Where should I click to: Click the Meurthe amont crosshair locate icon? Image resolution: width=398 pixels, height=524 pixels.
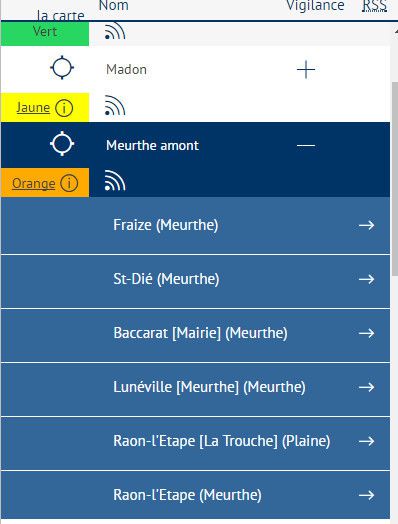(x=62, y=144)
